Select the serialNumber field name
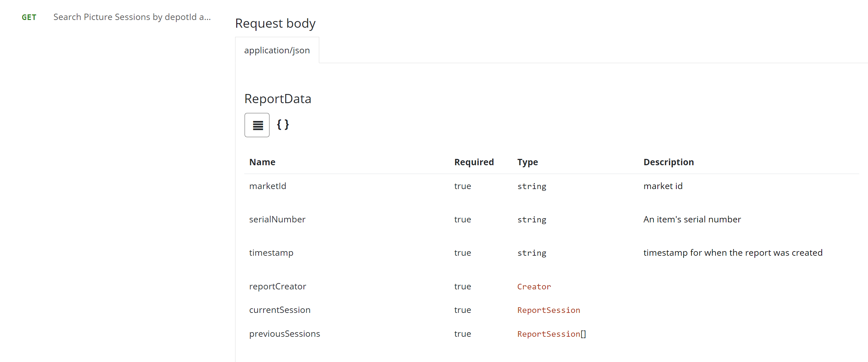The height and width of the screenshot is (362, 868). (277, 219)
